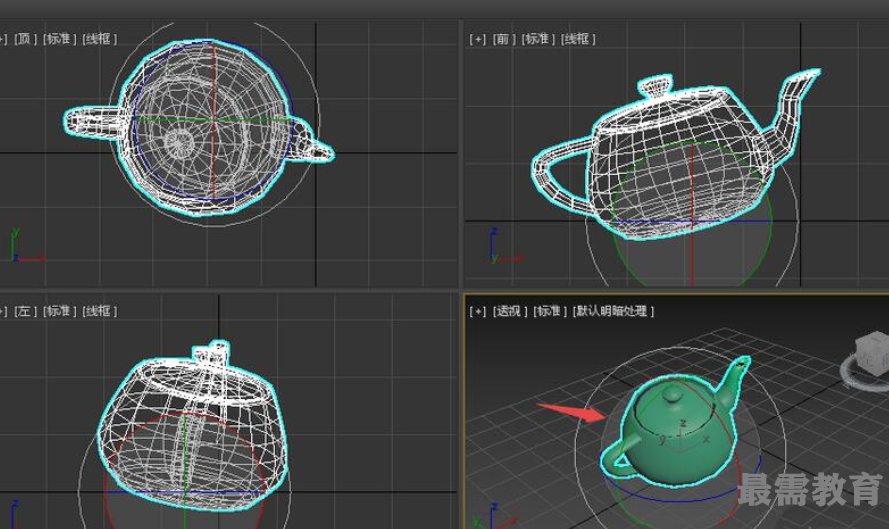
Task: Open the [顶] view menu in top viewport
Action: (25, 39)
